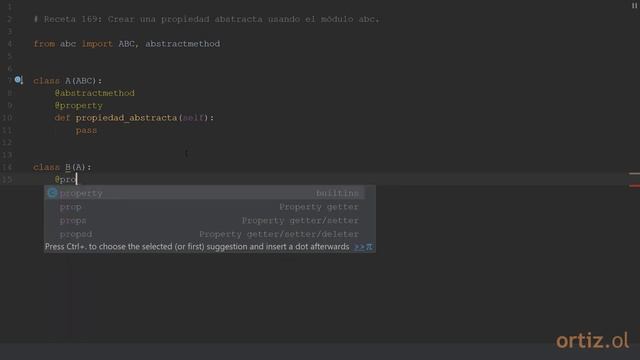Select the 'property' builtins completion suggestion
Image resolution: width=640 pixels, height=360 pixels.
pyautogui.click(x=204, y=193)
